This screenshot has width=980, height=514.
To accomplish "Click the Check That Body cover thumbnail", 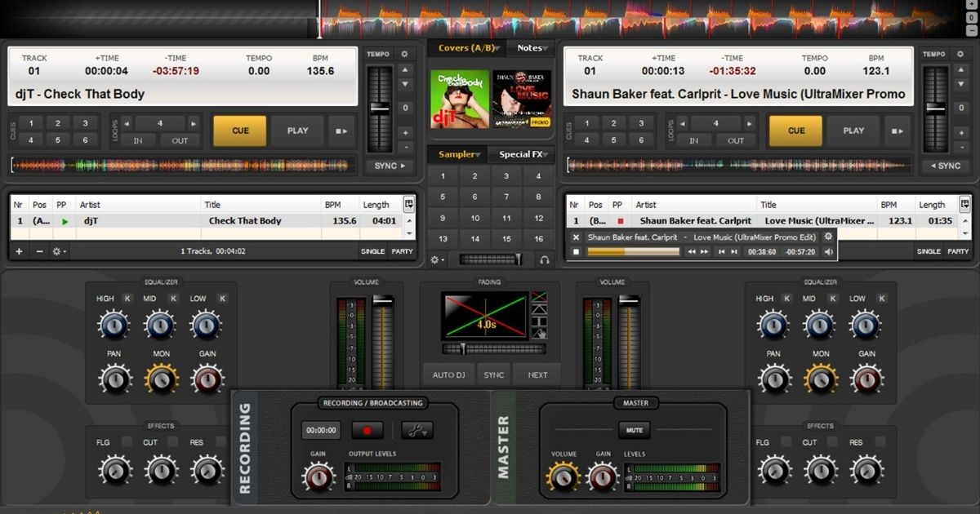I will 460,99.
